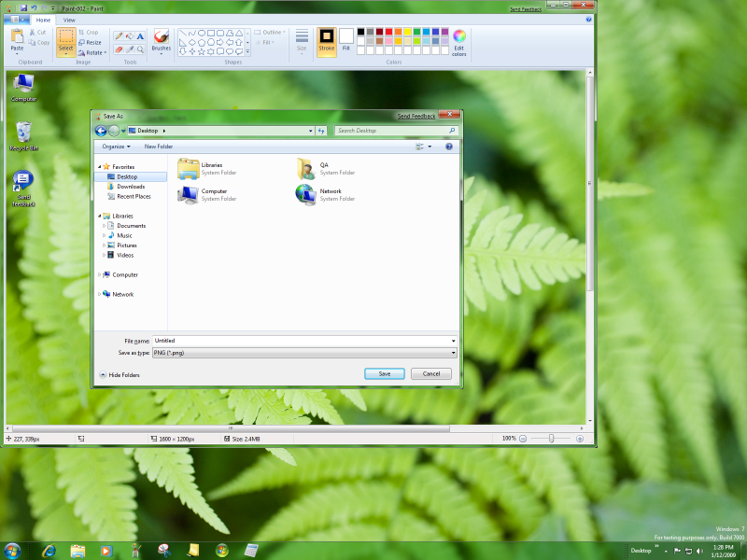Click the refresh button beside address bar
Image resolution: width=747 pixels, height=560 pixels.
[321, 131]
